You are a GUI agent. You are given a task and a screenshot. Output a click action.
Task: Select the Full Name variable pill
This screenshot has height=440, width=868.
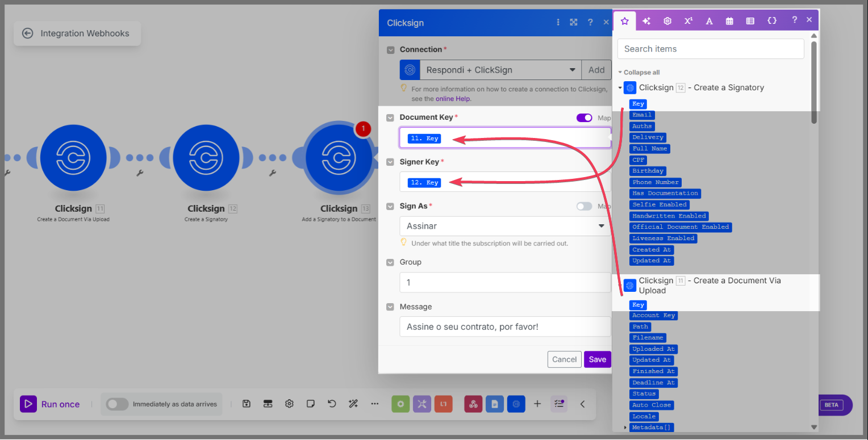[650, 149]
